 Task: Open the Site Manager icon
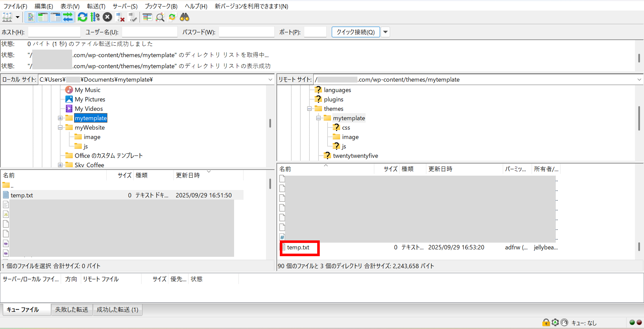click(x=7, y=17)
